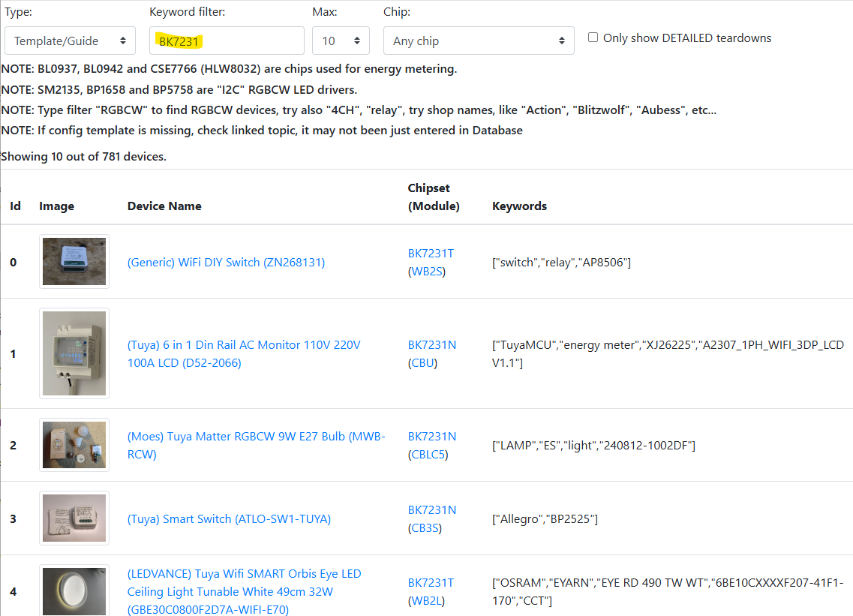Click the Device Name column header

[164, 206]
